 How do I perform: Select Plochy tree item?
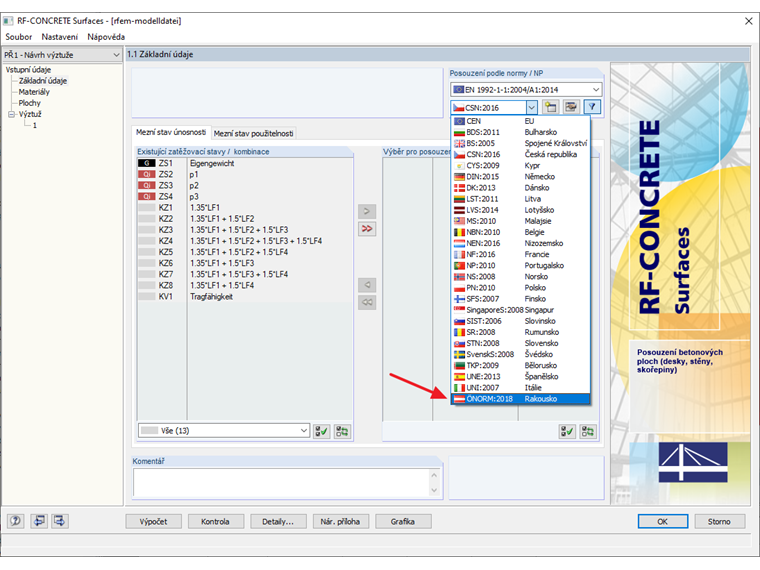[x=30, y=103]
